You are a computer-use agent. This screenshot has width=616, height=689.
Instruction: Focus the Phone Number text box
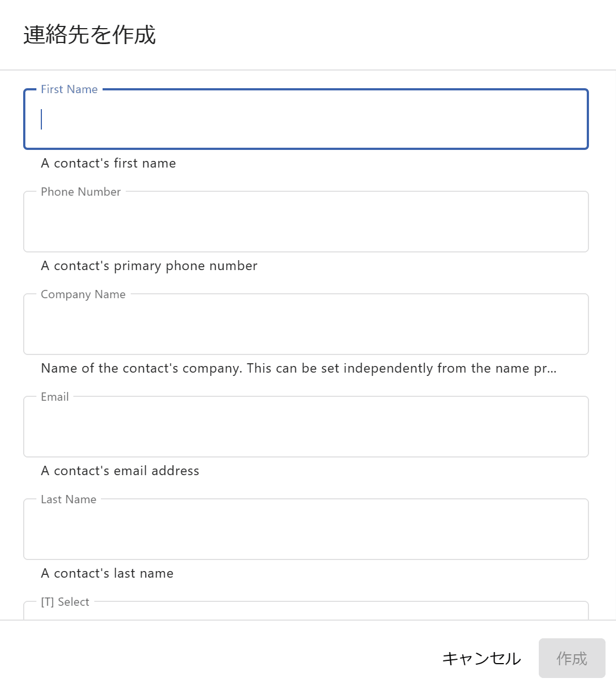click(x=306, y=222)
